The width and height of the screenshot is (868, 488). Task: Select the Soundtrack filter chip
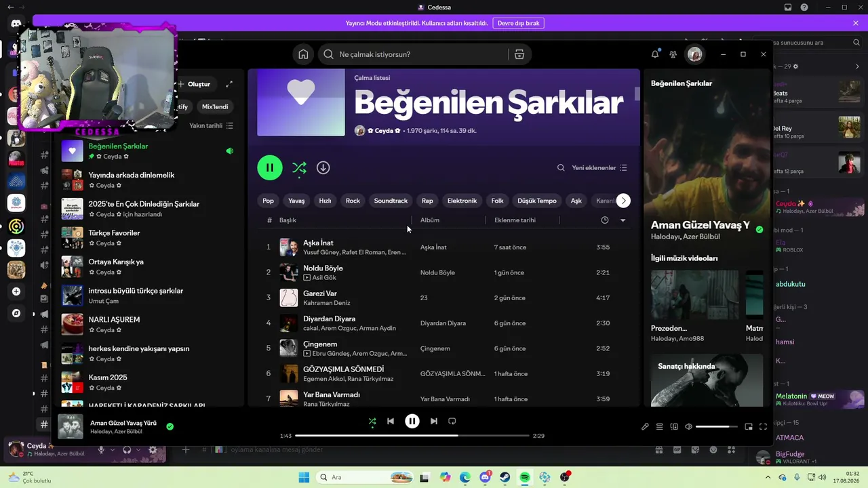tap(391, 201)
